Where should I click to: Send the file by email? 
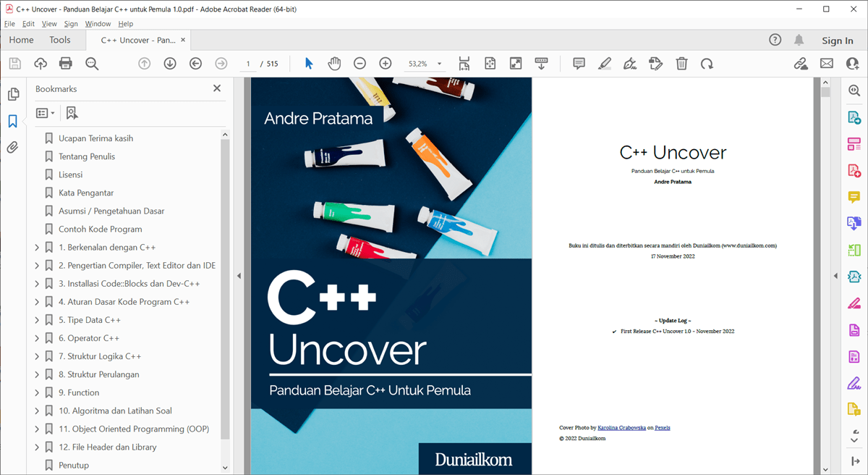[x=827, y=64]
